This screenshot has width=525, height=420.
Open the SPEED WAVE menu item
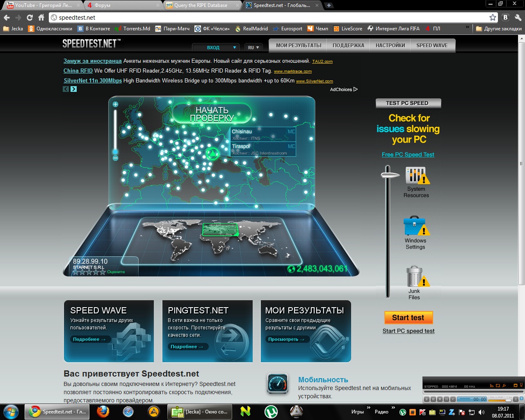(x=432, y=45)
